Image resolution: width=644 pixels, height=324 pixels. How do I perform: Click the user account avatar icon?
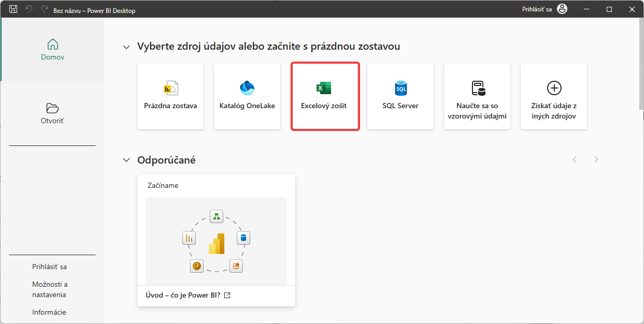562,9
